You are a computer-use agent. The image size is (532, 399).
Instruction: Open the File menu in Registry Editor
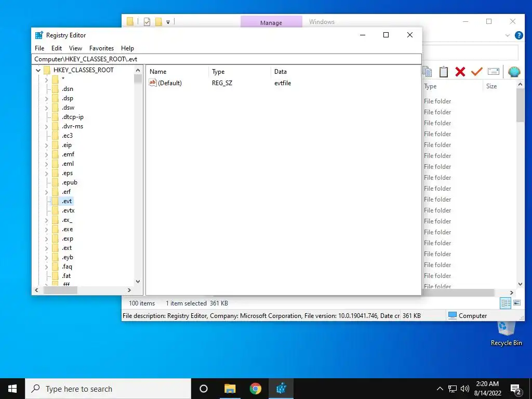click(x=39, y=48)
